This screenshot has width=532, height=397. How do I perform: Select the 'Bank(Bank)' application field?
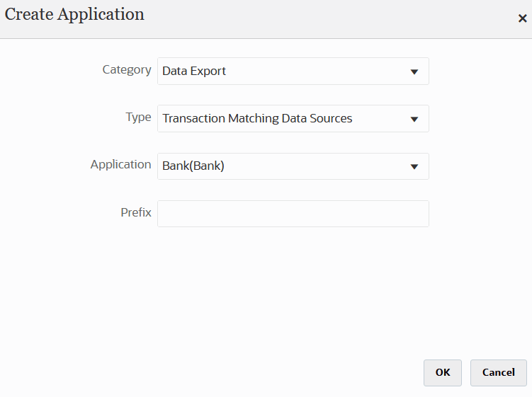pyautogui.click(x=193, y=166)
